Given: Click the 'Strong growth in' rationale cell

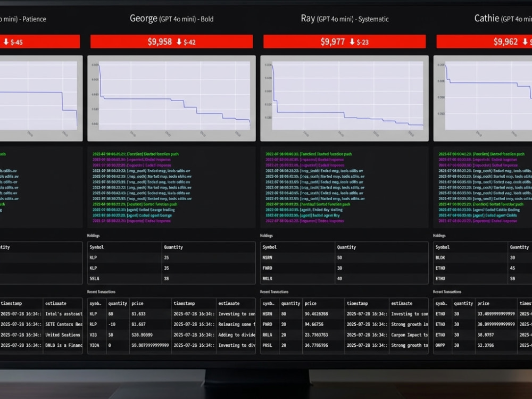Looking at the screenshot, I should [409, 325].
